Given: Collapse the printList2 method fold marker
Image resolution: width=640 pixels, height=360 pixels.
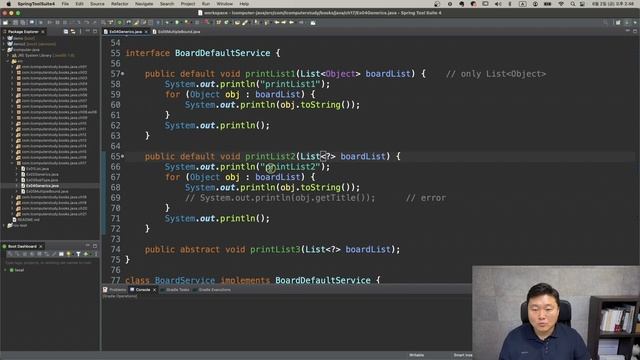Looking at the screenshot, I should tap(122, 156).
